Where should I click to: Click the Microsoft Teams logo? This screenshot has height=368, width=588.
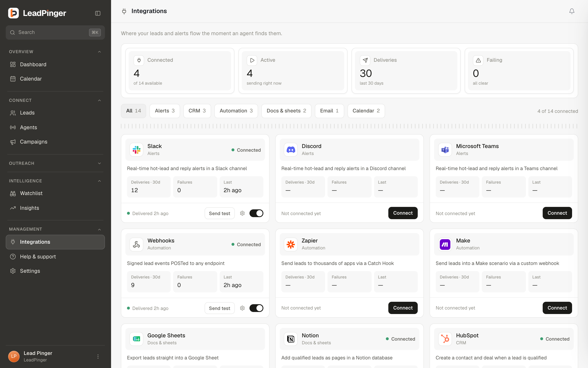coord(445,150)
